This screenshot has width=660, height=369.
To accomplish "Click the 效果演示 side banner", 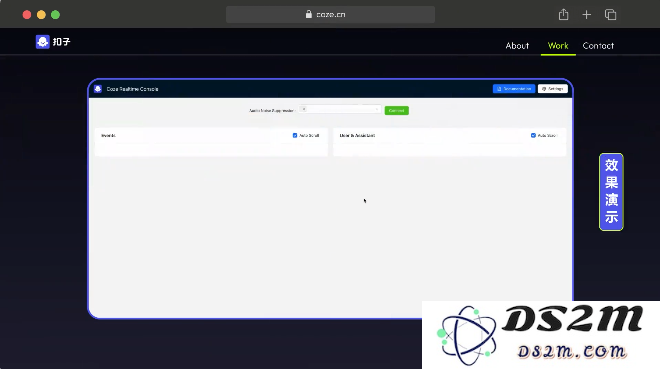I will coord(611,192).
